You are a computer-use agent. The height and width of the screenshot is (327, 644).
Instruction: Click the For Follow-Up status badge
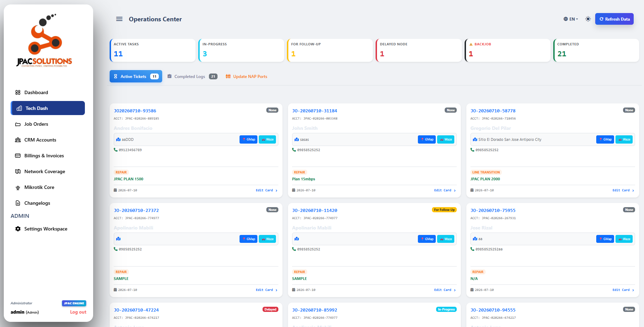point(444,210)
